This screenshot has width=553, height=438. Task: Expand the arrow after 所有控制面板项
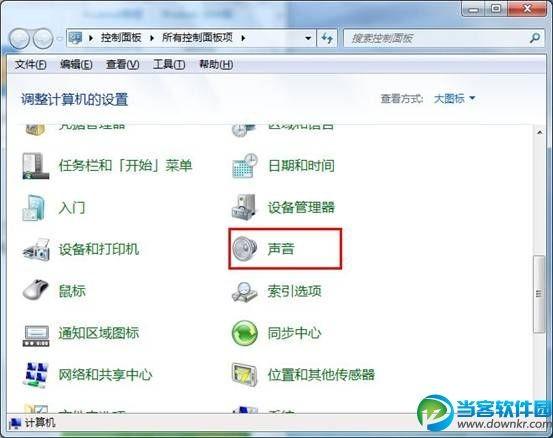click(x=243, y=38)
